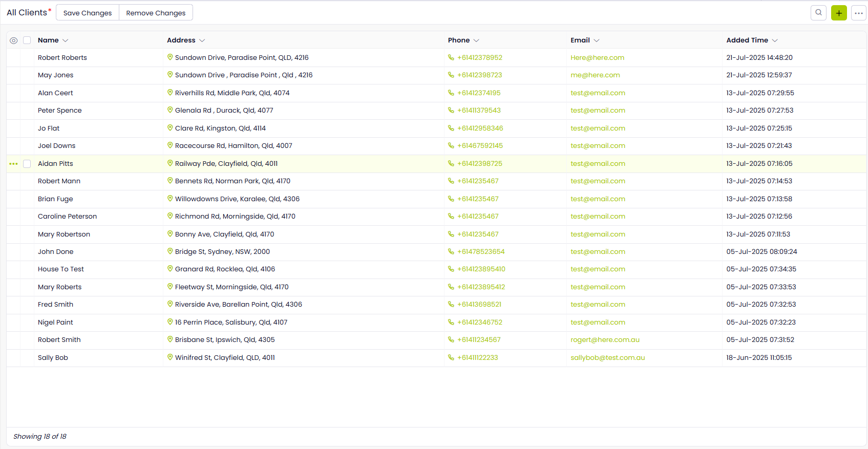Expand the Email column dropdown arrow
This screenshot has height=449, width=868.
pos(597,40)
